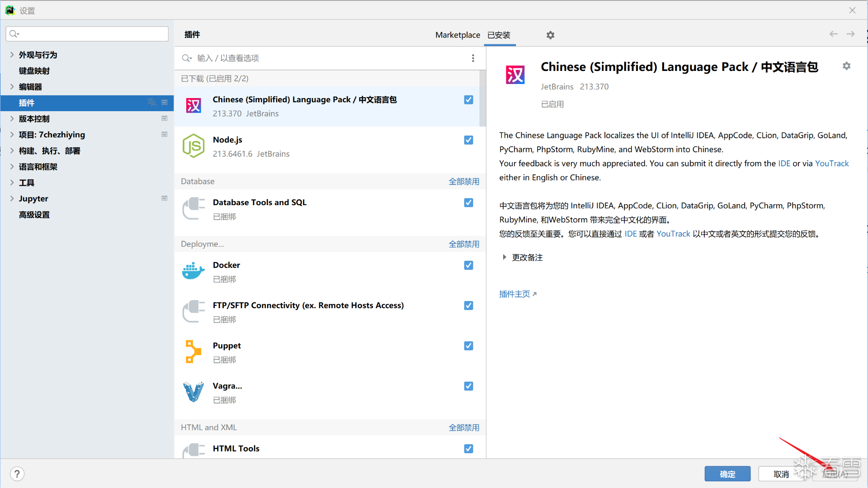This screenshot has width=868, height=488.
Task: Uncheck the Docker plugin checkbox
Action: pyautogui.click(x=468, y=265)
